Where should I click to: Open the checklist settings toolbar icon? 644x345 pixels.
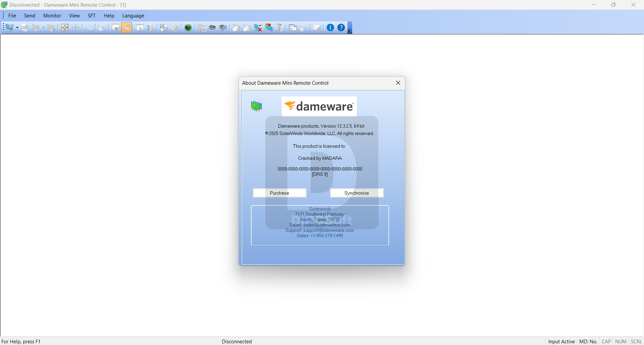pyautogui.click(x=164, y=28)
